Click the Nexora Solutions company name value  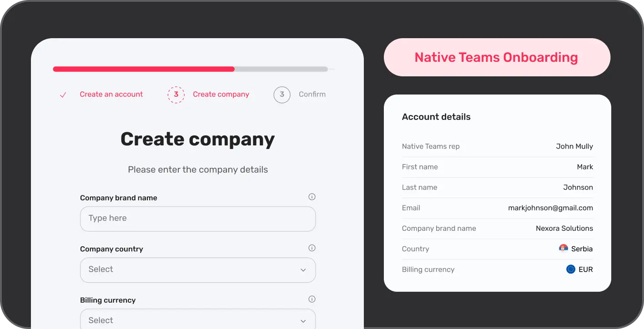[x=564, y=228]
